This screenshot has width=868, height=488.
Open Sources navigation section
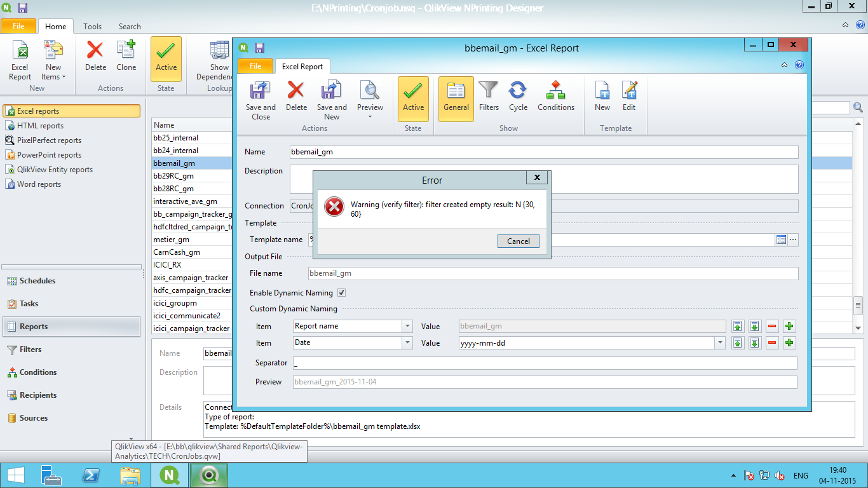[71, 418]
